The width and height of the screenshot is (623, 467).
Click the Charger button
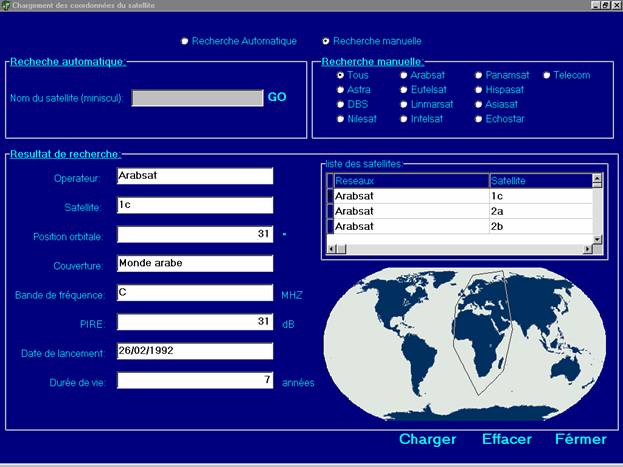coord(428,439)
